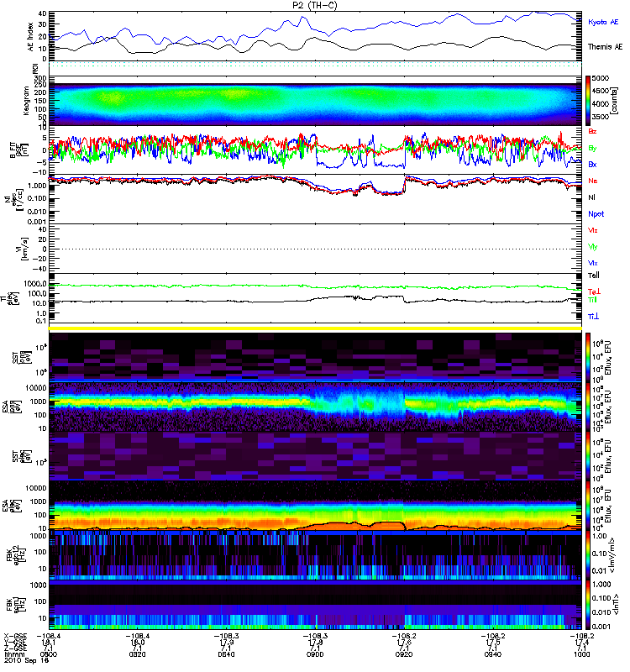This screenshot has width=630, height=672.
Task: Click the red Bz legend label
Action: point(592,131)
